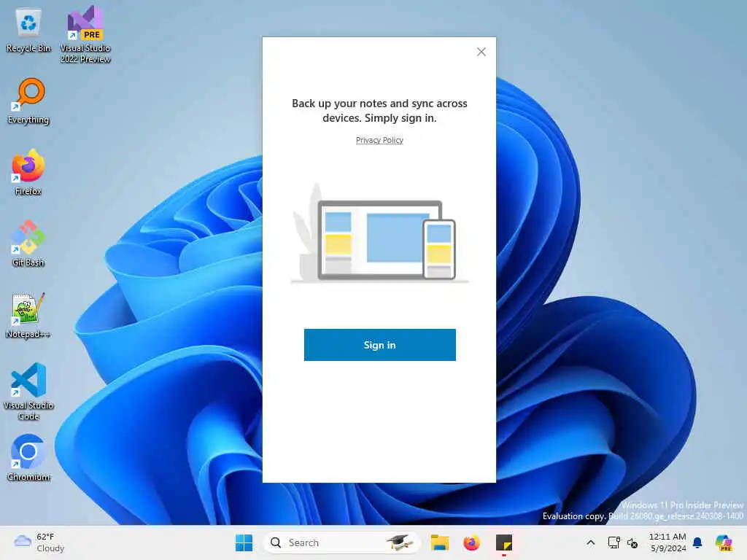747x560 pixels.
Task: Click the Sign in button
Action: [379, 345]
